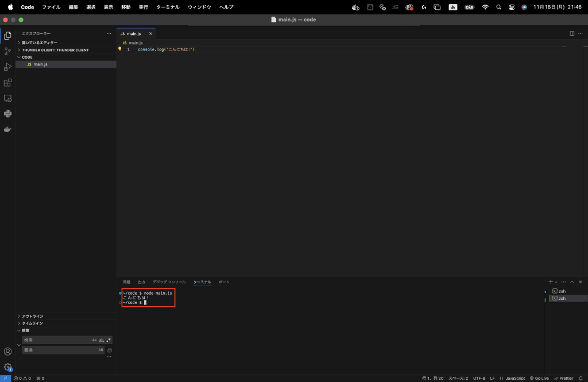588x382 pixels.
Task: Click the Remote Explorer monitor icon
Action: click(x=7, y=98)
